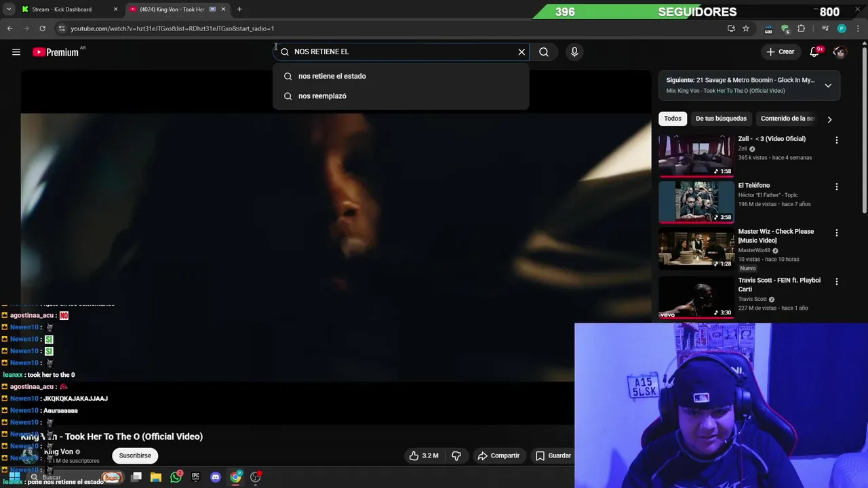Open Master Wiz Check Please thumbnail
The height and width of the screenshot is (488, 868).
pos(696,249)
